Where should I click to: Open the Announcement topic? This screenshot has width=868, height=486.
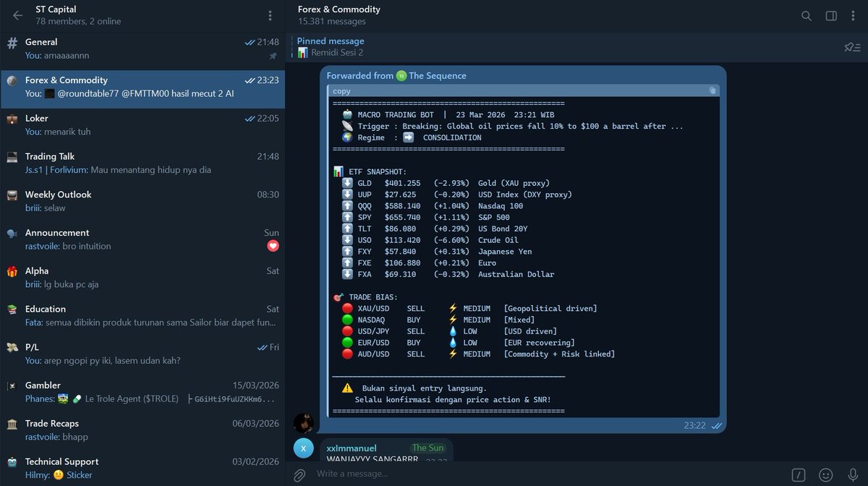click(x=142, y=239)
